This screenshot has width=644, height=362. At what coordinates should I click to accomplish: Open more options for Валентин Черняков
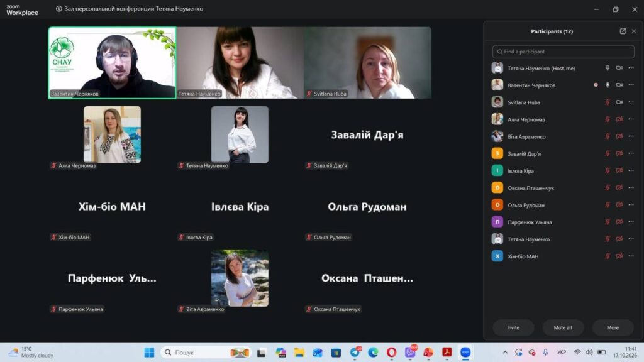point(631,85)
